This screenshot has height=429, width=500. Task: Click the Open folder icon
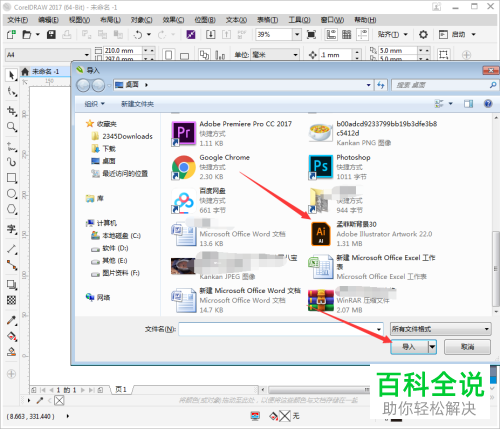27,34
